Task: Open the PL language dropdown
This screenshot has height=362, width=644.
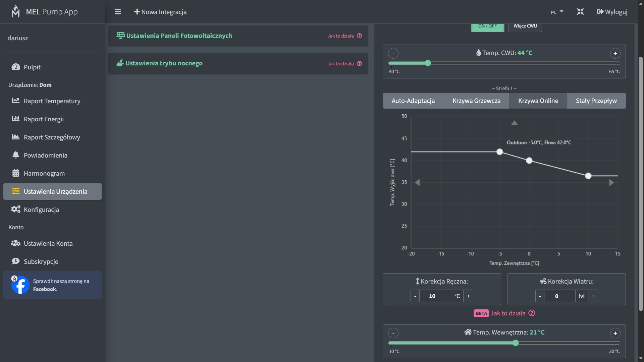Action: tap(557, 12)
